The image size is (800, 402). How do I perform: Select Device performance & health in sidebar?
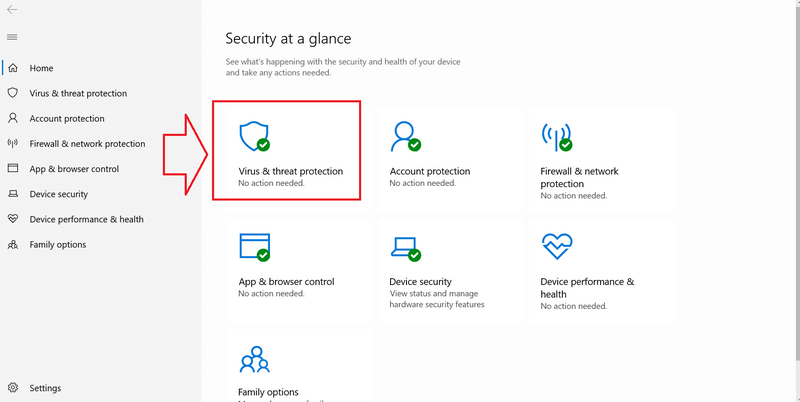point(86,219)
